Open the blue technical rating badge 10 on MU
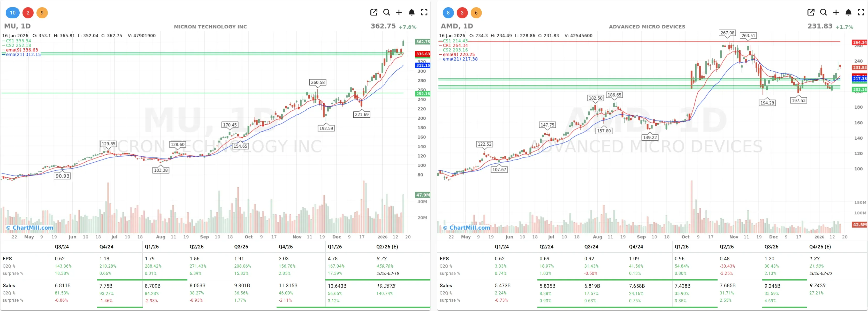 [x=12, y=12]
